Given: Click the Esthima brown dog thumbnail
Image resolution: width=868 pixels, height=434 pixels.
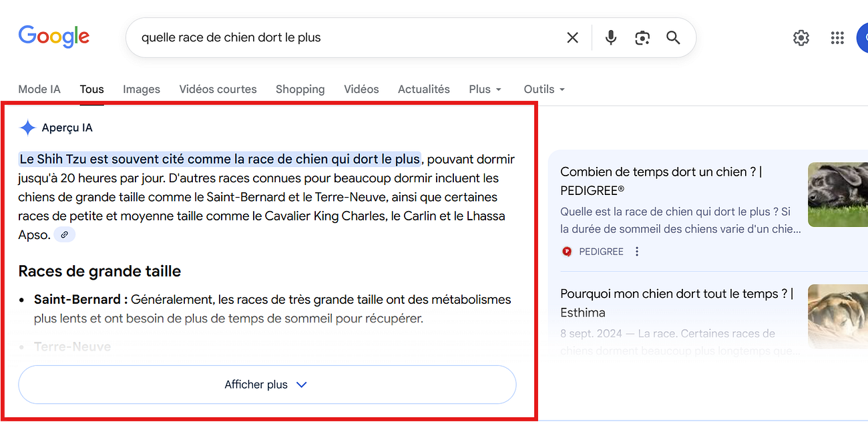Looking at the screenshot, I should click(x=838, y=316).
